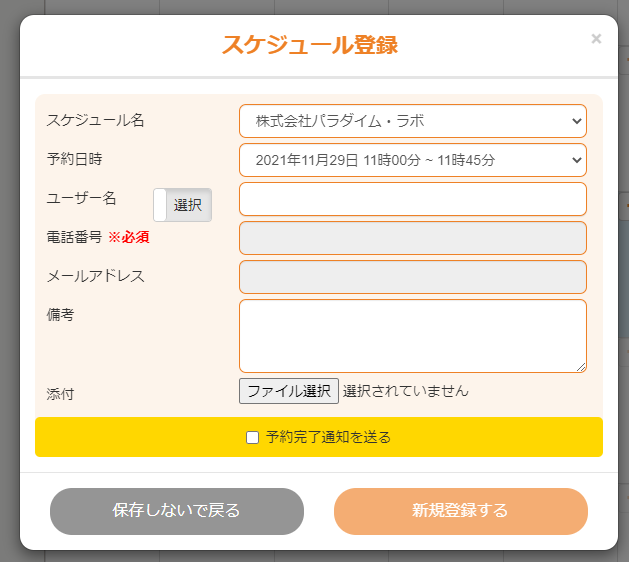
Task: Click the ファイル選択 file button
Action: 288,391
